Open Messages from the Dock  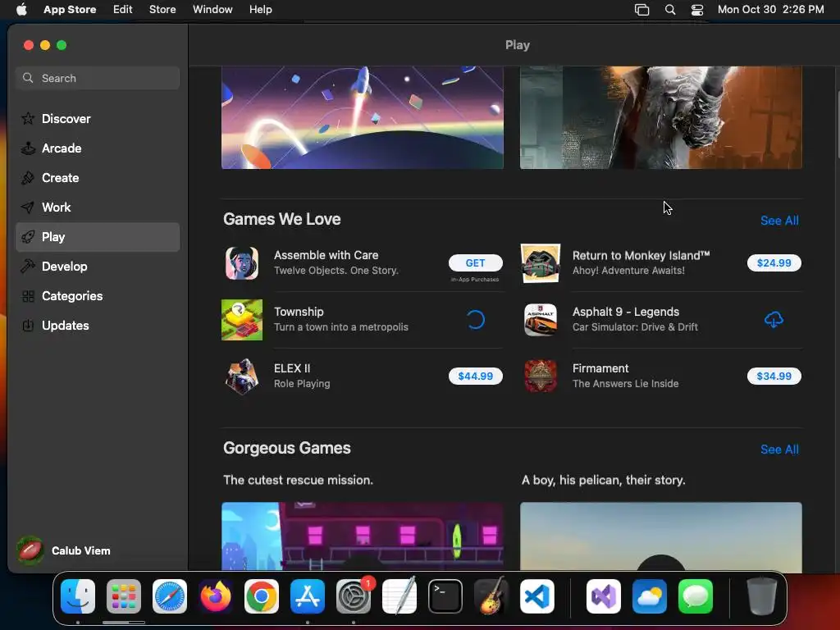point(696,596)
